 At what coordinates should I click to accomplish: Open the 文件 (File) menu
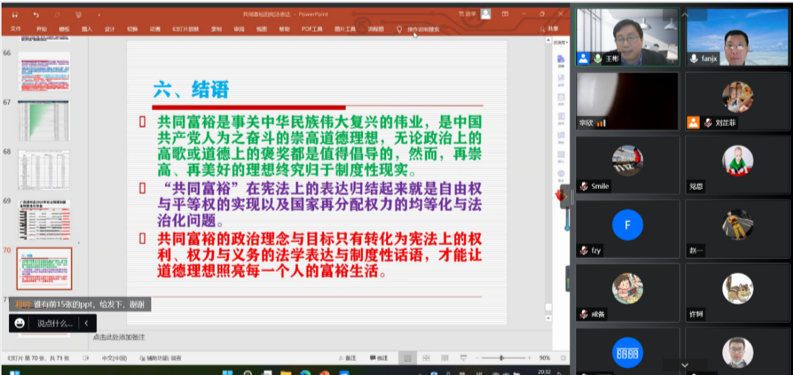coord(16,29)
